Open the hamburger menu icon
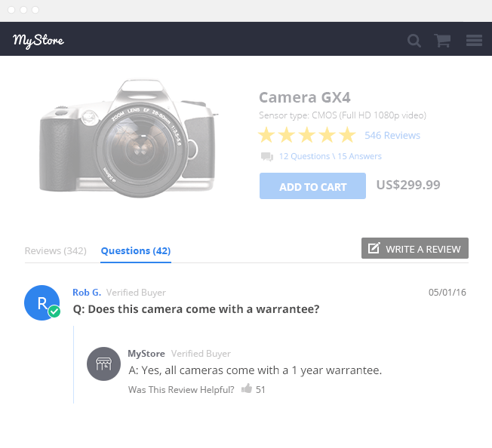The width and height of the screenshot is (492, 448). coord(474,41)
